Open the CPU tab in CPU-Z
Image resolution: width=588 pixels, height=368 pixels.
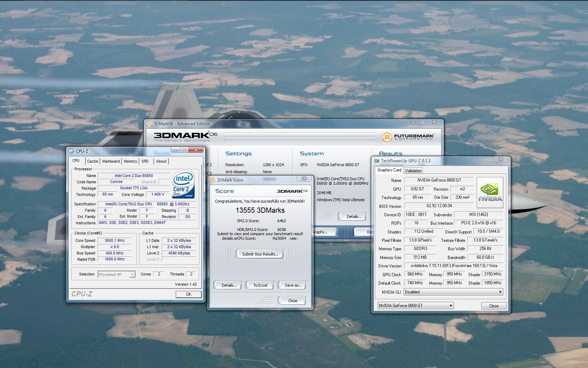[x=76, y=161]
